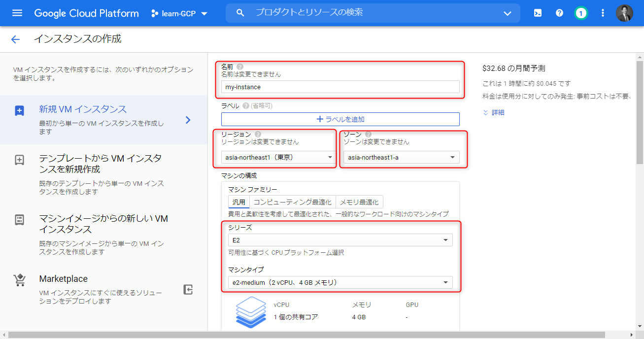This screenshot has width=644, height=339.
Task: Expand the search bar dropdown chevron
Action: [508, 13]
